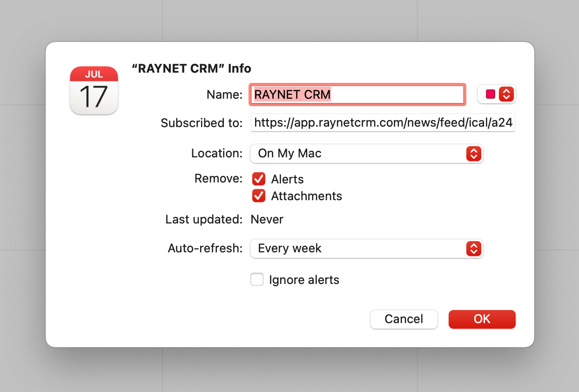
Task: Click the Calendar app icon showing JUL 17
Action: [x=94, y=90]
